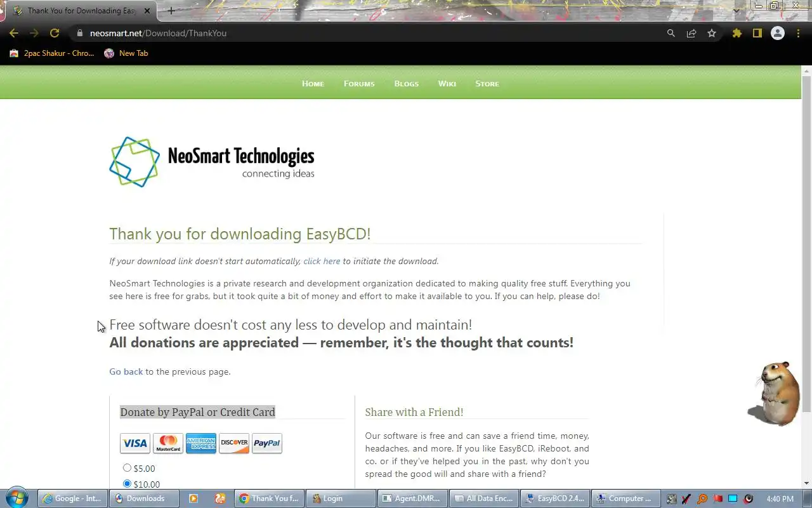Open the Windows Start orb
This screenshot has width=812, height=508.
[17, 498]
